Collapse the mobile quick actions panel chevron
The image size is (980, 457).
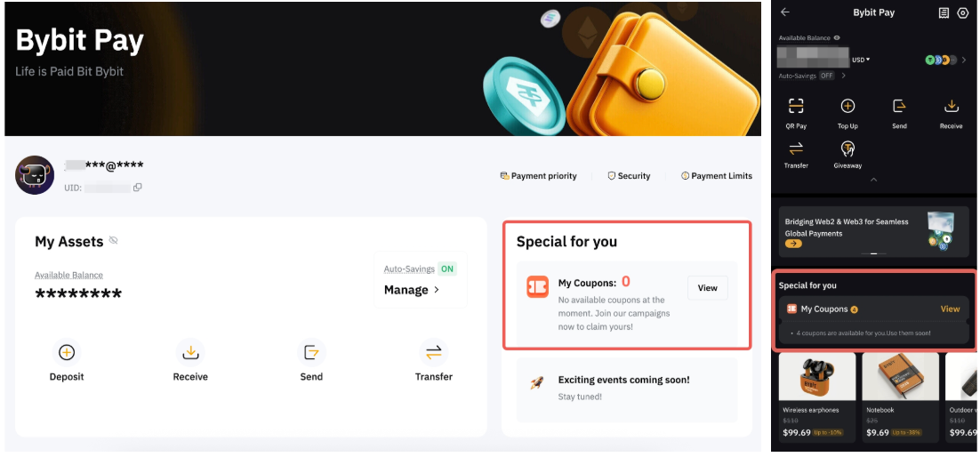874,180
